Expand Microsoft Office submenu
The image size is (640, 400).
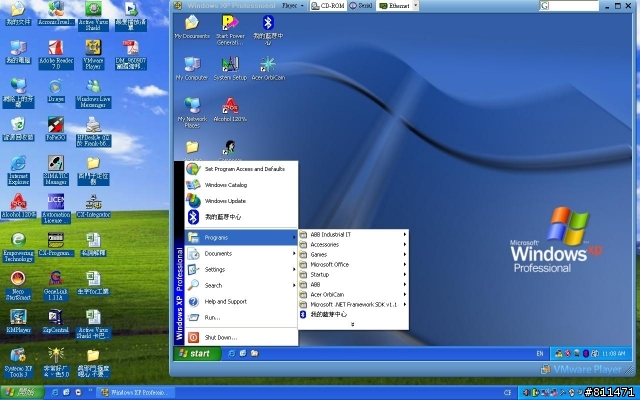pos(353,264)
